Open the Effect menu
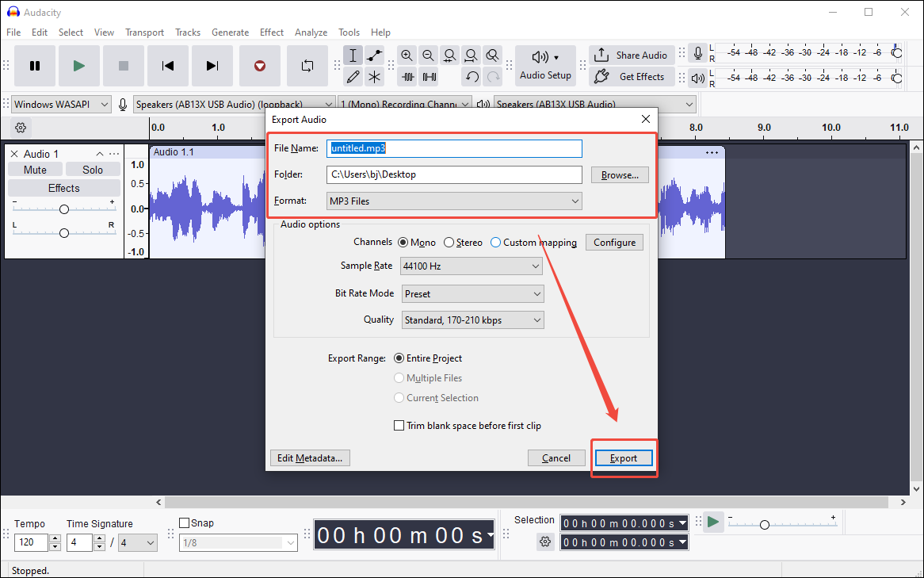This screenshot has width=924, height=578. tap(272, 33)
